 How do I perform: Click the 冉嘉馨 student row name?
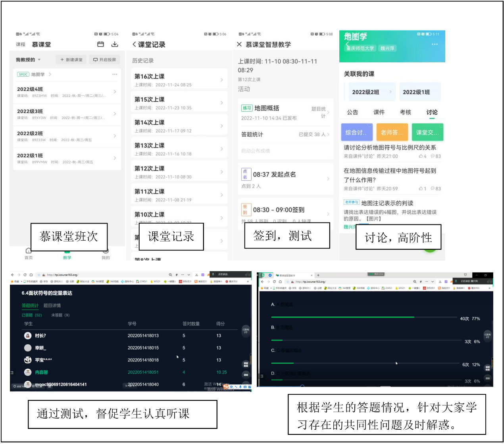(41, 372)
